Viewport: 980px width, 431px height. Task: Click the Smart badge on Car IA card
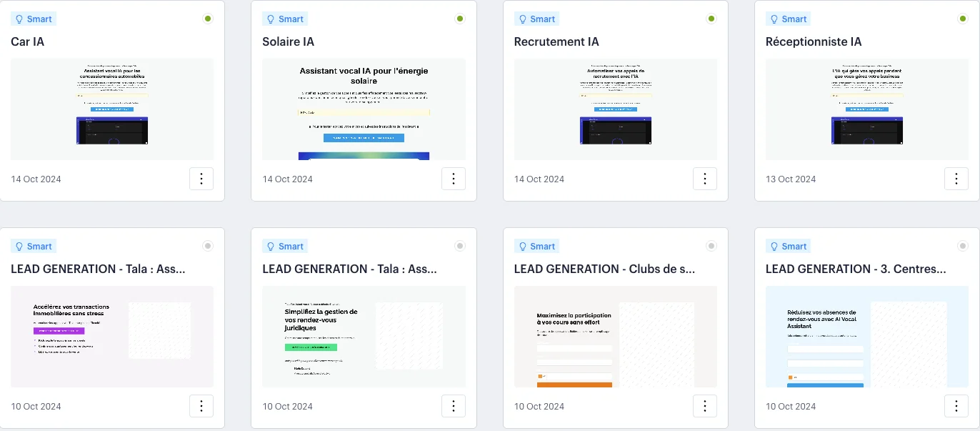tap(34, 19)
